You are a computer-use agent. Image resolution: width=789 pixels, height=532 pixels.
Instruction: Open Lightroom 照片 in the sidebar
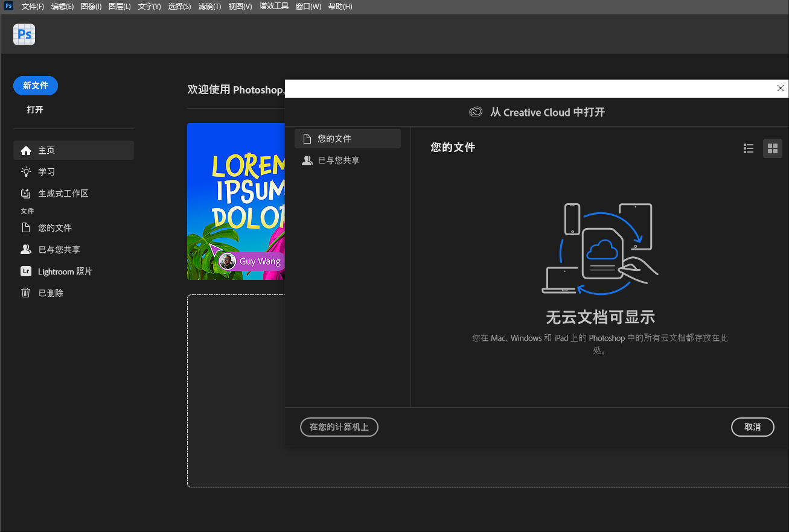74,271
